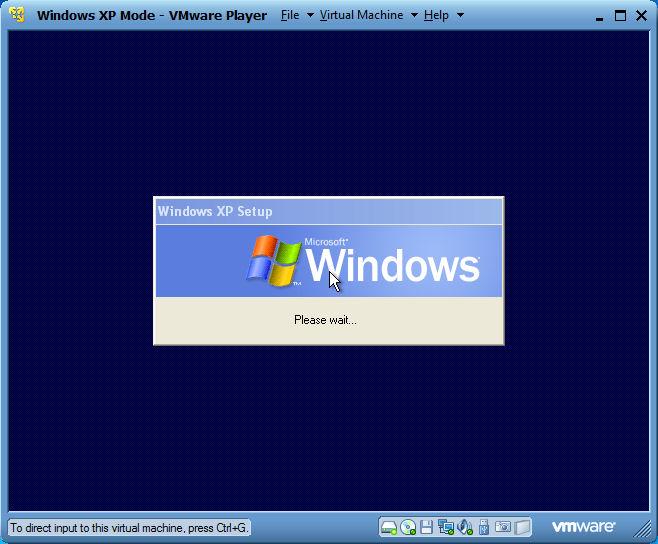658x544 pixels.
Task: Expand the dropdown arrow beside Virtual Machine
Action: tap(414, 16)
